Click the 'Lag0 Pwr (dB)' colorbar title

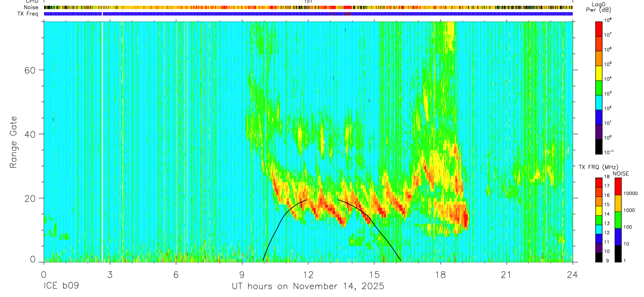[x=598, y=7]
